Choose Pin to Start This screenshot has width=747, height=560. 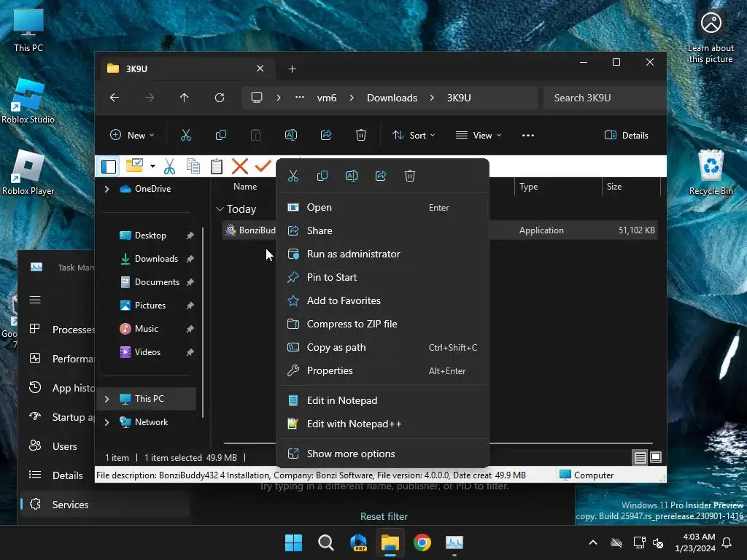(382, 277)
